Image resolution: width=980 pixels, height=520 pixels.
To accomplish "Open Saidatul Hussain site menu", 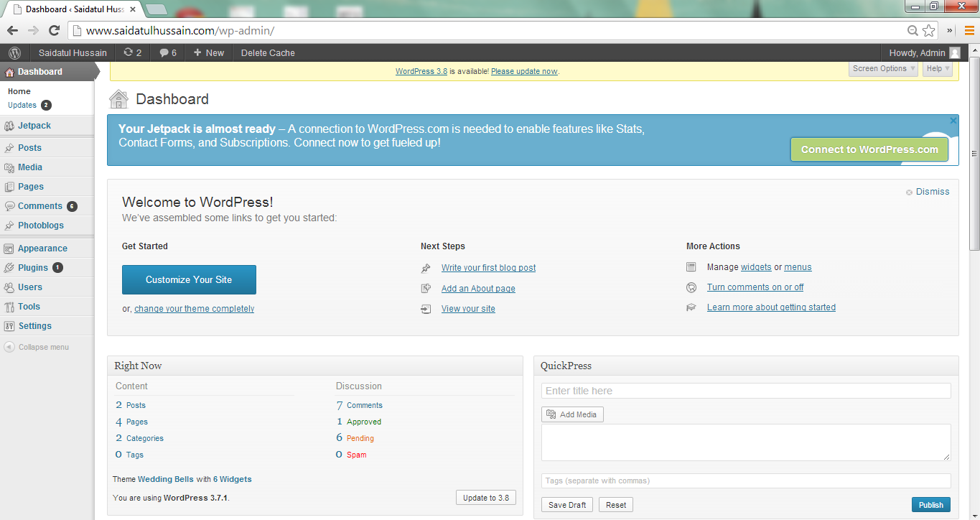I will click(x=73, y=52).
